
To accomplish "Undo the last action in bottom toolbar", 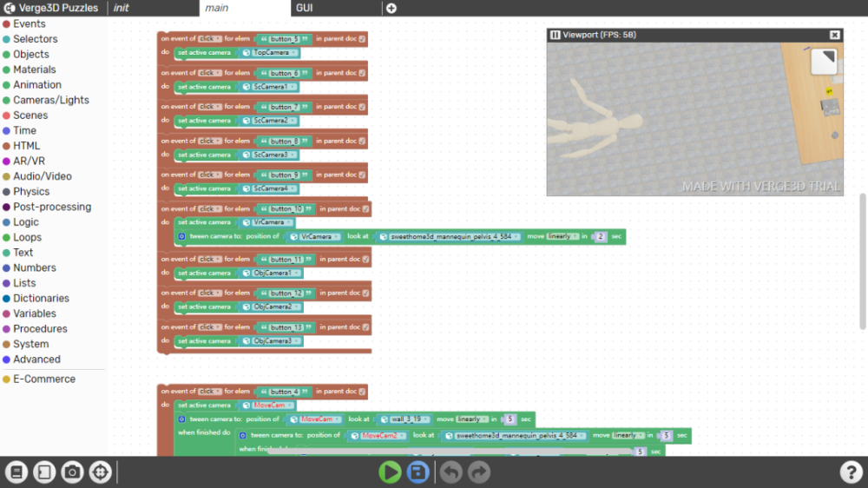I will [x=451, y=472].
